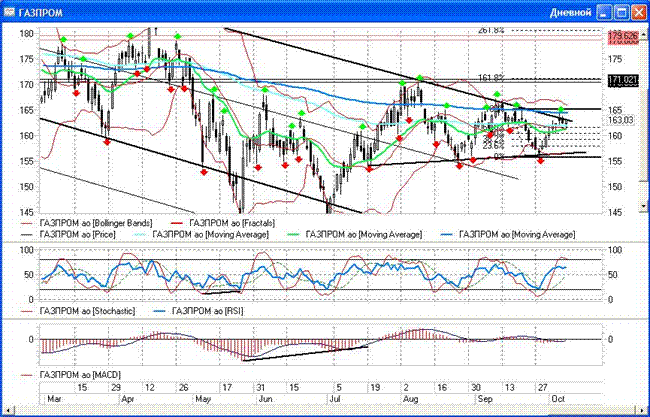
Task: Click the 23.6% Fibonacci level label
Action: 493,145
